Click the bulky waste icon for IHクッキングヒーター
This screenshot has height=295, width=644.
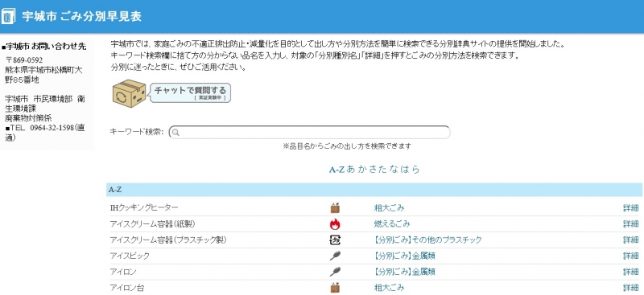(x=335, y=208)
